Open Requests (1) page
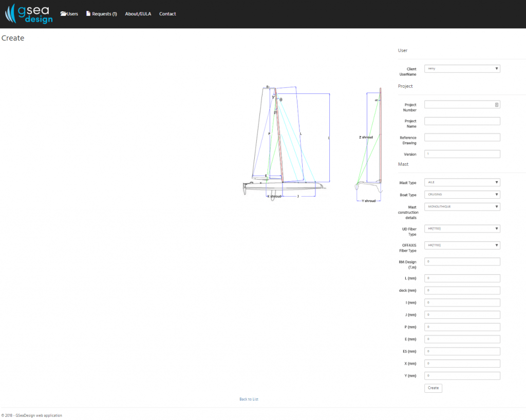The height and width of the screenshot is (420, 526). tap(102, 14)
